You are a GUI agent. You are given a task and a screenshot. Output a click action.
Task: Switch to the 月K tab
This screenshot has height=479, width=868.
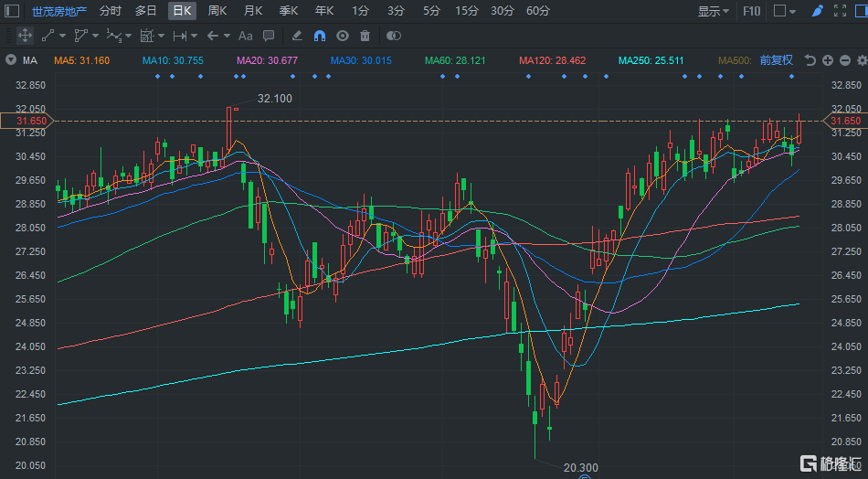253,11
